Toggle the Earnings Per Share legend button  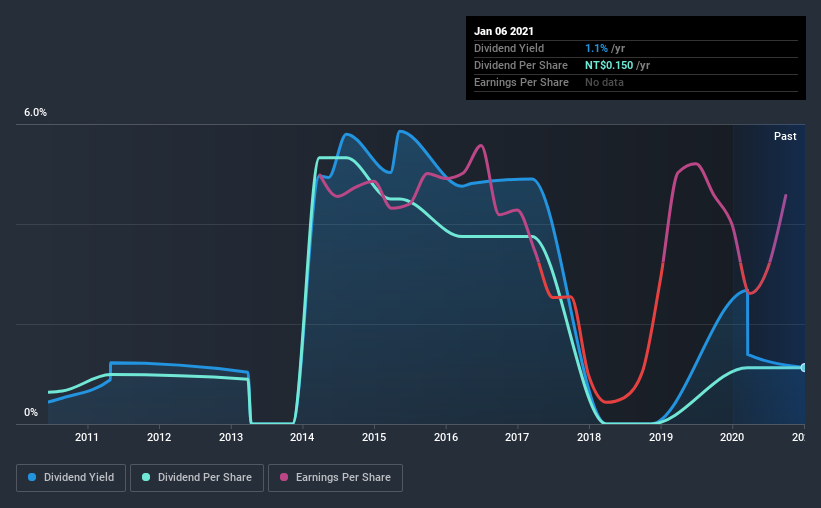[x=335, y=478]
